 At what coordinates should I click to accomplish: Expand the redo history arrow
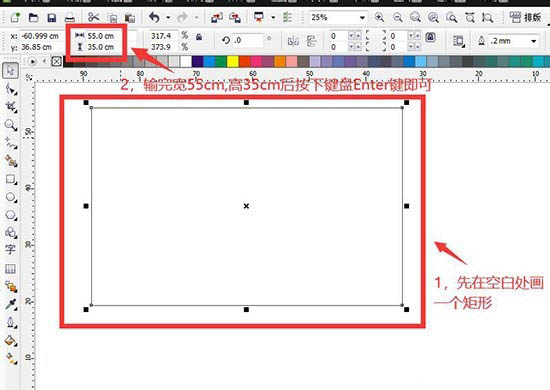(x=196, y=17)
